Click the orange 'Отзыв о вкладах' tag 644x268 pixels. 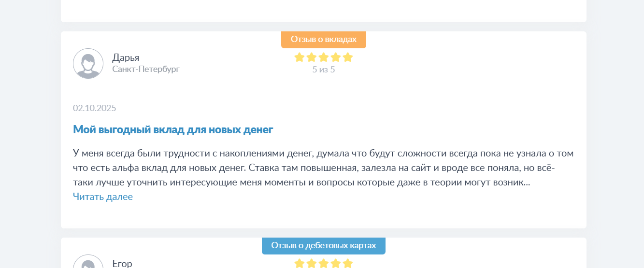tap(324, 40)
